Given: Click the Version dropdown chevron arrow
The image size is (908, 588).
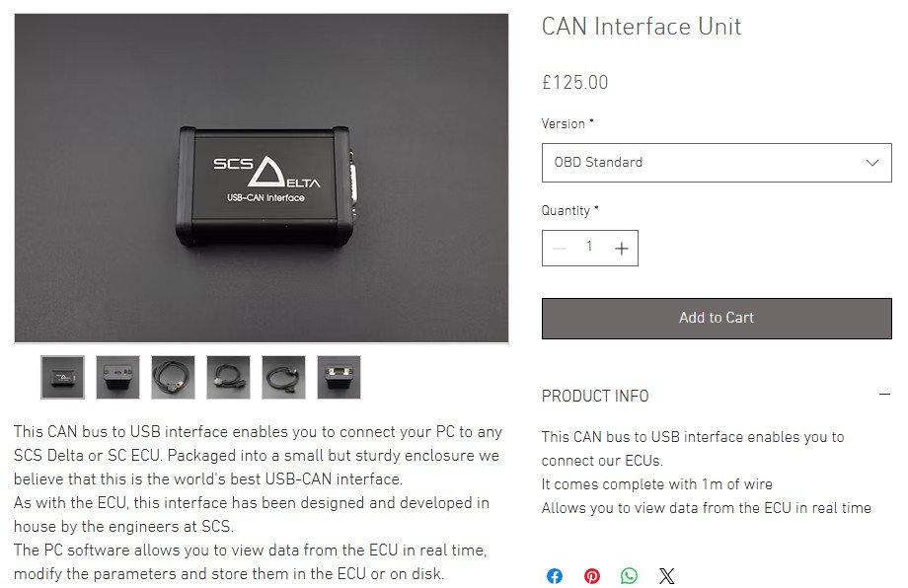Looking at the screenshot, I should (x=872, y=163).
